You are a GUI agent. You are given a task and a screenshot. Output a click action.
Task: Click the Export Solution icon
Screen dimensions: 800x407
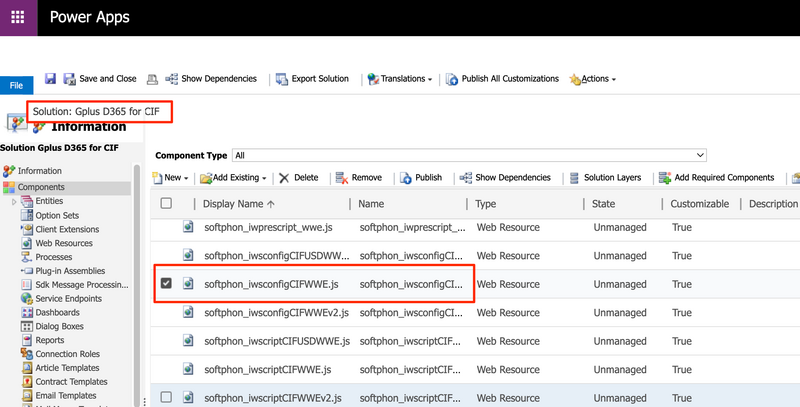[x=282, y=79]
